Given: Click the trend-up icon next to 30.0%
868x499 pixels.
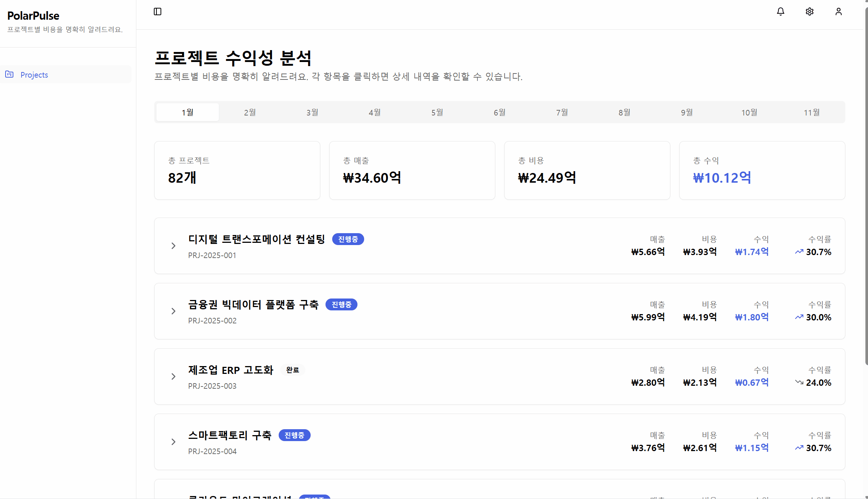Looking at the screenshot, I should point(799,317).
